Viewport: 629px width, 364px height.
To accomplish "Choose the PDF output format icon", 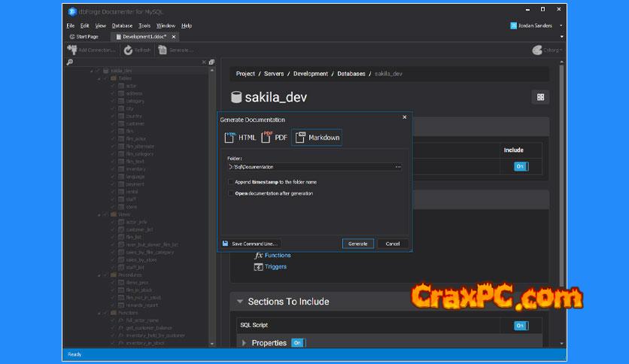I will pyautogui.click(x=266, y=137).
